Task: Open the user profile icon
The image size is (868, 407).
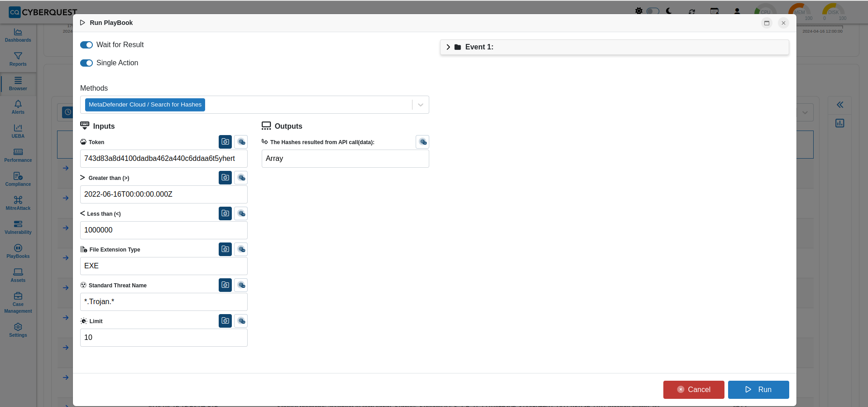Action: pos(737,11)
